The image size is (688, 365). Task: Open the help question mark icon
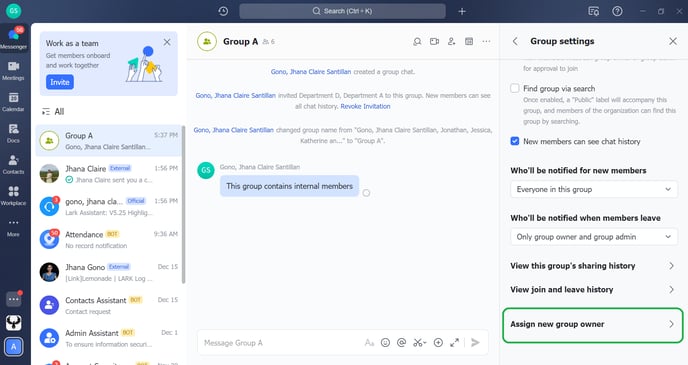click(617, 11)
